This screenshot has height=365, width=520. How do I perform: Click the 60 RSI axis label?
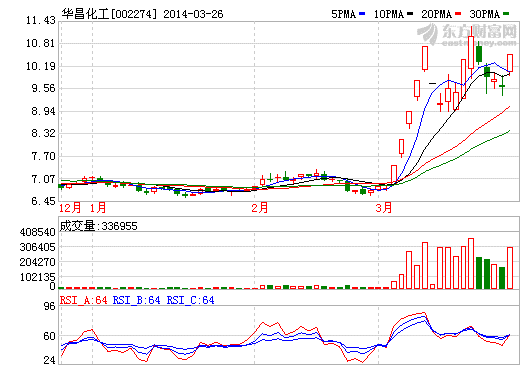pos(50,336)
